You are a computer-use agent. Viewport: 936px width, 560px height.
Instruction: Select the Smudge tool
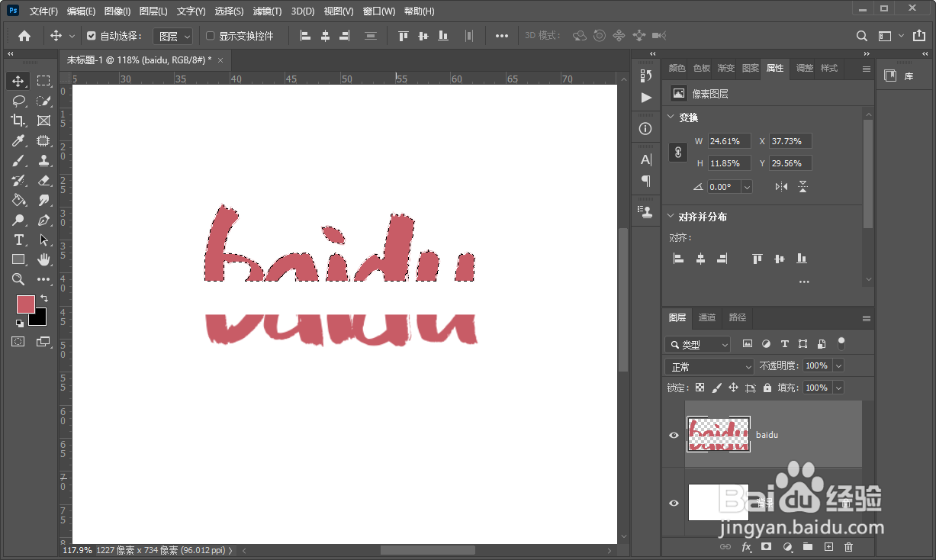coord(44,200)
